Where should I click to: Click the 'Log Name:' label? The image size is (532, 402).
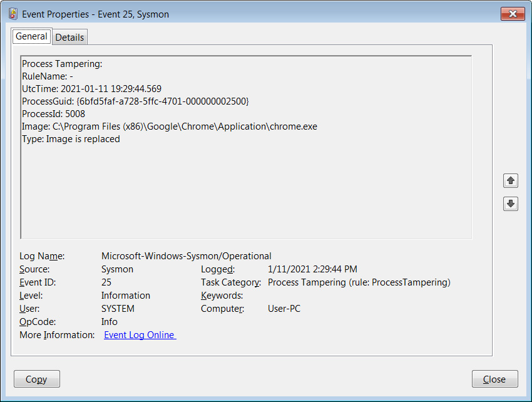[42, 256]
